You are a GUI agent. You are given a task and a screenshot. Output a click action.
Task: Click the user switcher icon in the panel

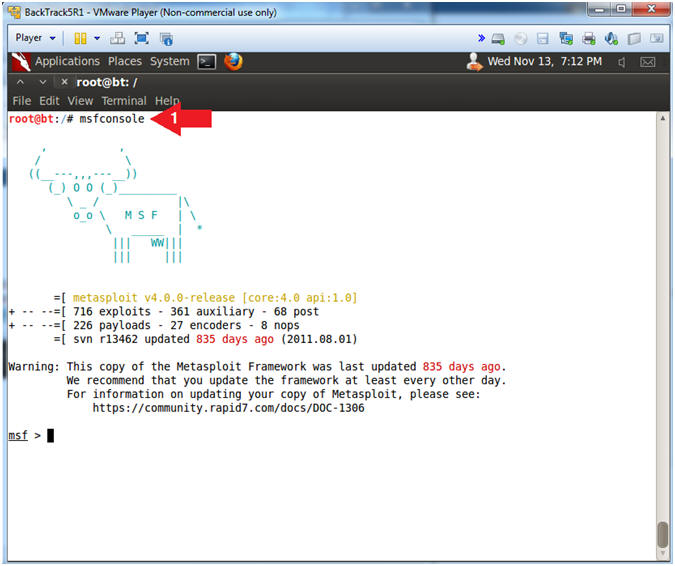474,62
